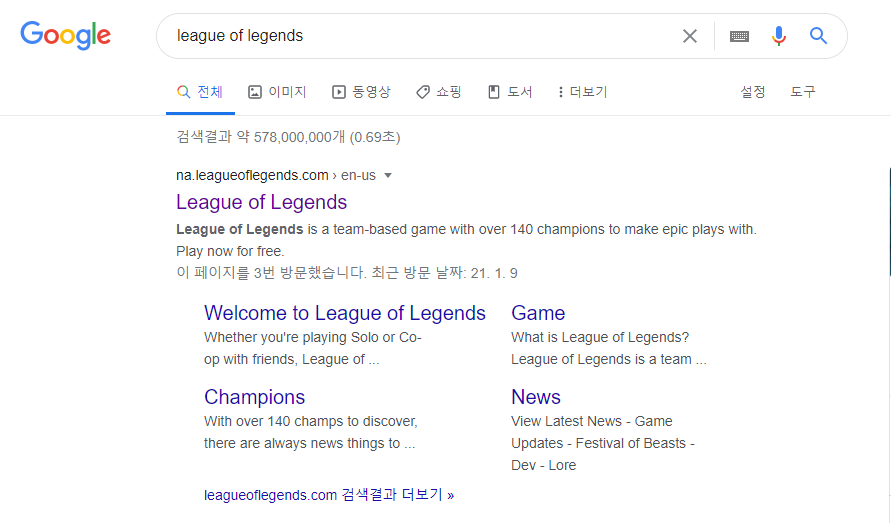Click na.leagueoflegends.com URL breadcrumb
This screenshot has width=891, height=523.
click(252, 175)
